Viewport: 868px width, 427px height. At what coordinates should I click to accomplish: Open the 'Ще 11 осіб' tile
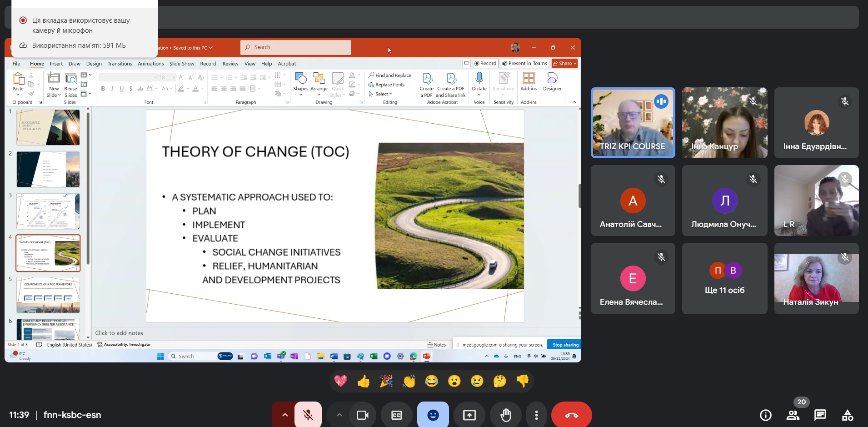click(x=724, y=278)
